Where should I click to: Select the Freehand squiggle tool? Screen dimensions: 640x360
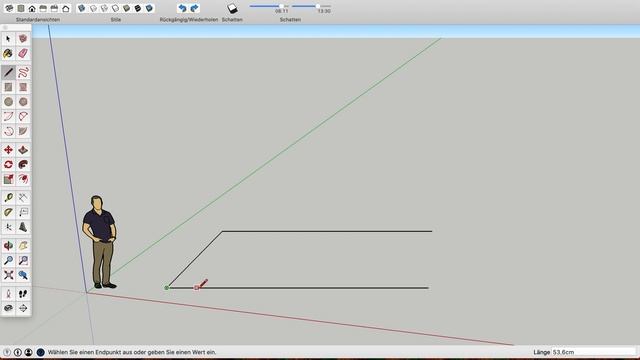click(23, 73)
